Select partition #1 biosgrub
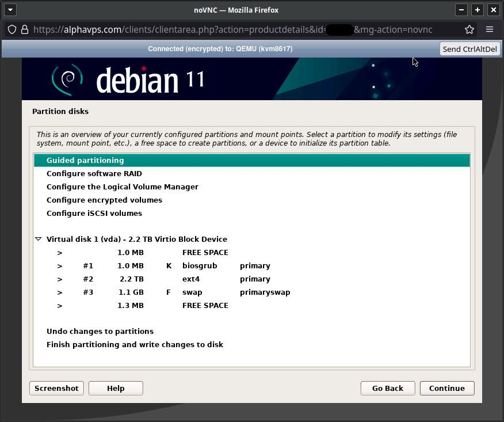Viewport: 504px width, 422px height. (251, 265)
